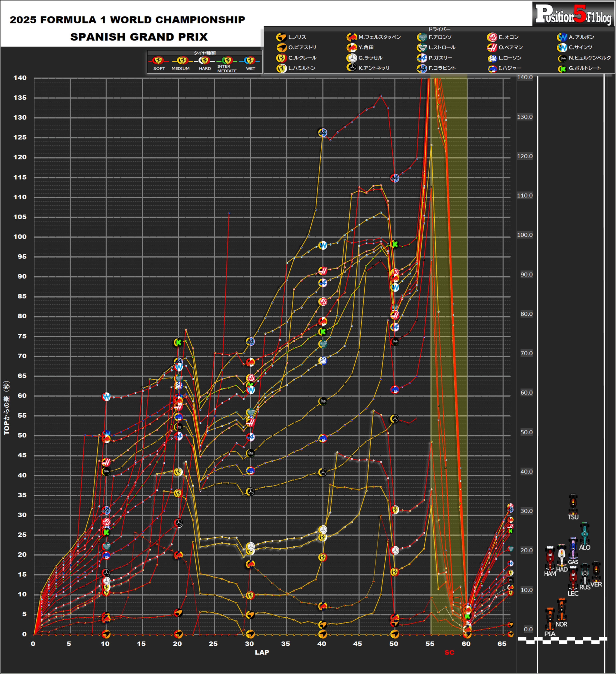Click the '65' lap label on x-axis
The width and height of the screenshot is (616, 674).
click(x=502, y=644)
